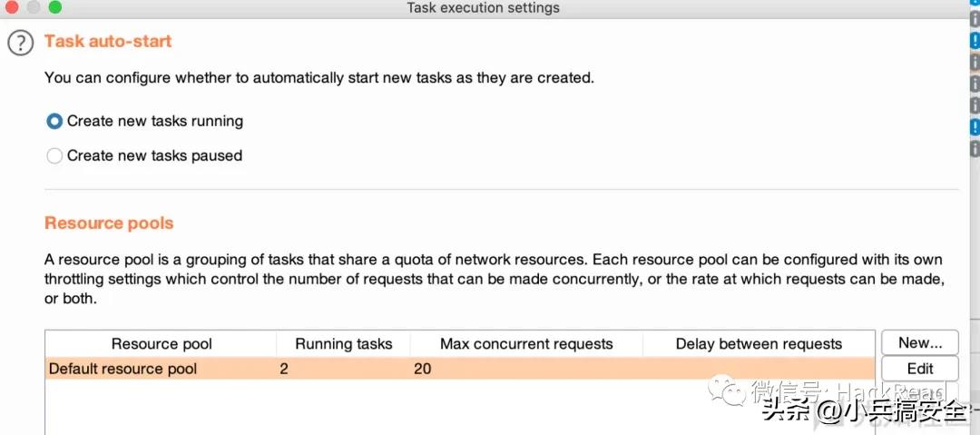Select the gray info icon with orange highlight
Screen dimensions: 980x435
click(x=975, y=62)
